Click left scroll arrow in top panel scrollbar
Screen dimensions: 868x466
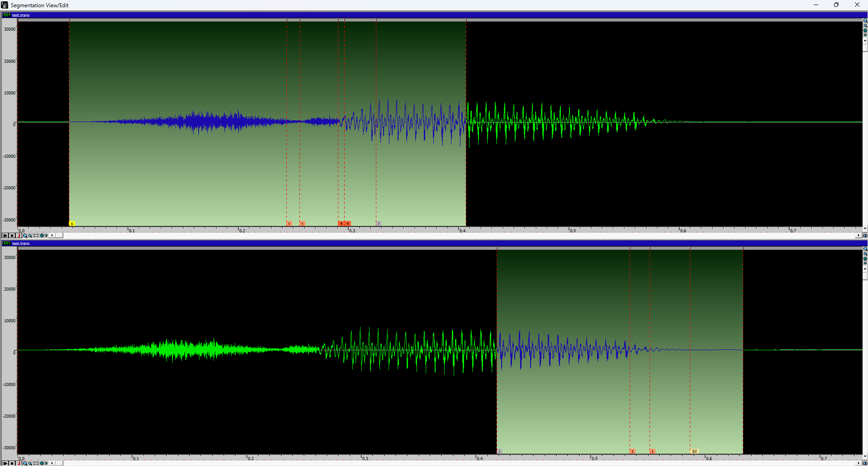52,235
